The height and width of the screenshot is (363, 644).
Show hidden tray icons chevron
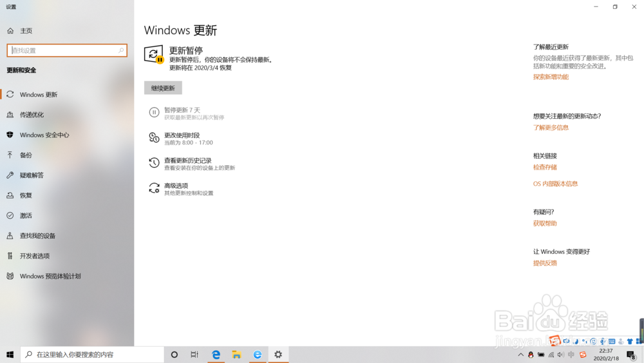tap(521, 355)
